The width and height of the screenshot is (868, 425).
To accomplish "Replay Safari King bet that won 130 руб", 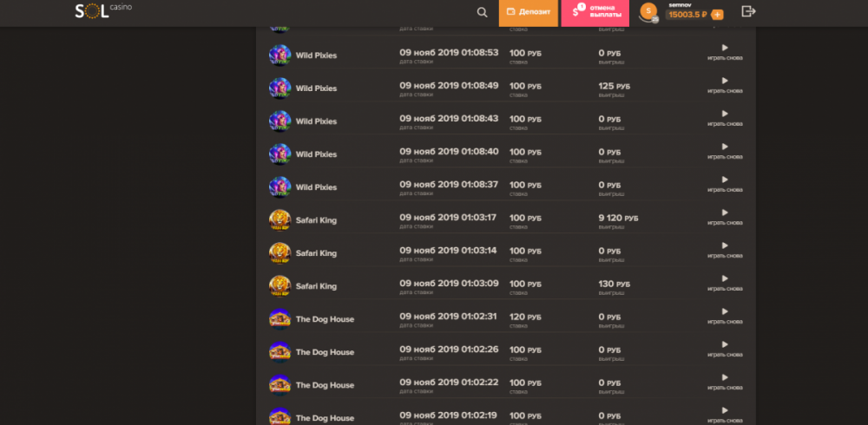I will (725, 283).
